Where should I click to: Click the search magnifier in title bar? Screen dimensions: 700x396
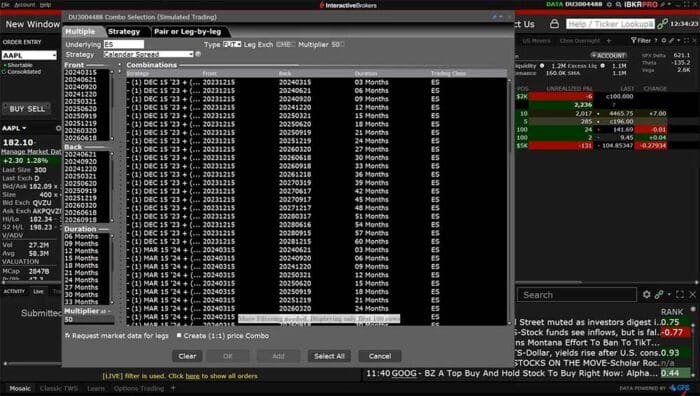tap(618, 4)
